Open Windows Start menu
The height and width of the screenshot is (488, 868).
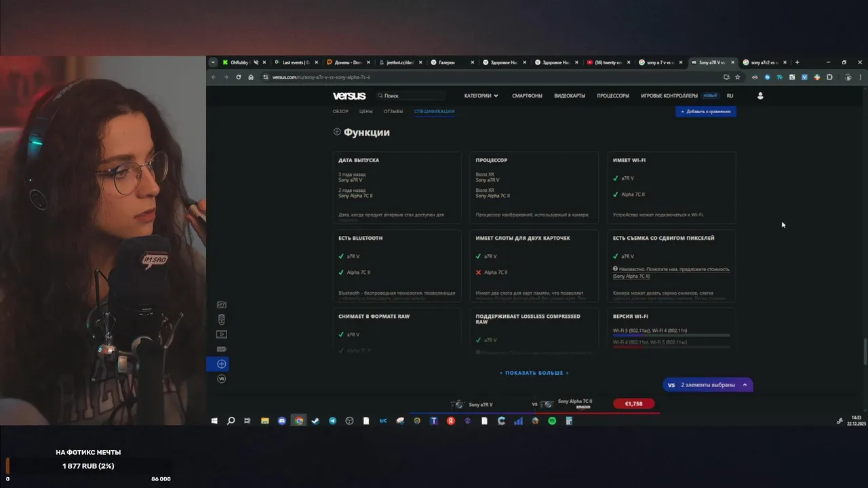tap(214, 421)
